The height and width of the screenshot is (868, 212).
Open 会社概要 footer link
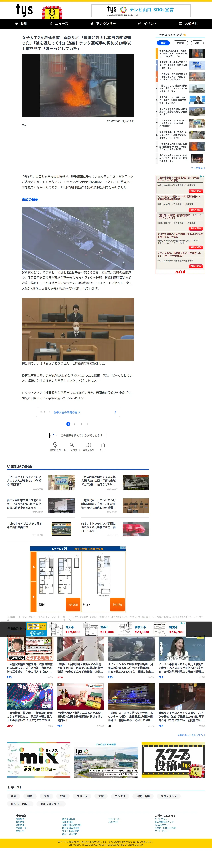(20, 819)
